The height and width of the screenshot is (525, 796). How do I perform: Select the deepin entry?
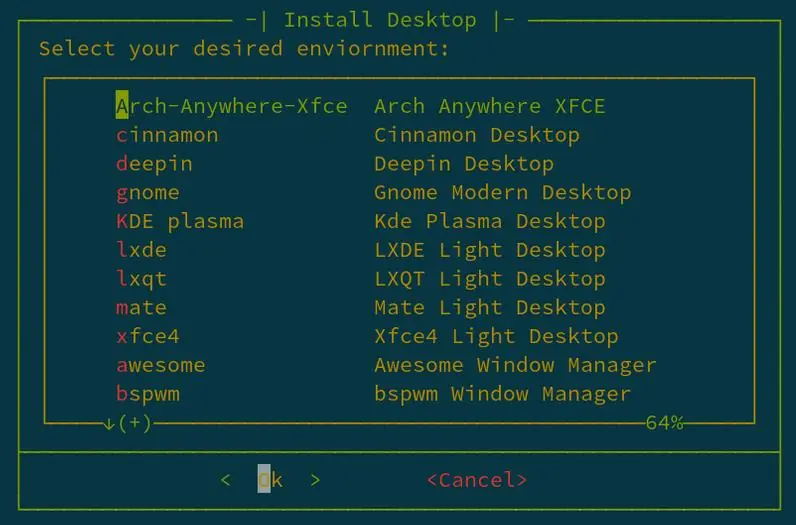[x=154, y=165]
